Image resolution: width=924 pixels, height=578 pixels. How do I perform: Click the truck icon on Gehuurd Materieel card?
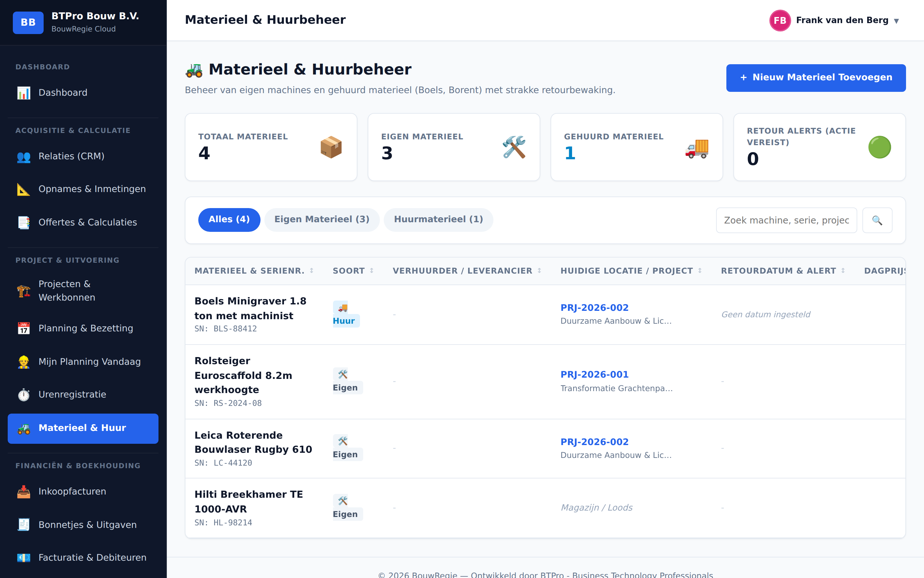(697, 148)
